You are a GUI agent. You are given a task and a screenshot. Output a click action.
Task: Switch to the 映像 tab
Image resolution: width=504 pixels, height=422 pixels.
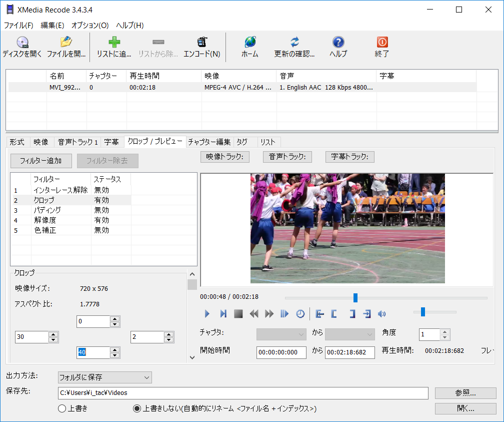[x=41, y=142]
